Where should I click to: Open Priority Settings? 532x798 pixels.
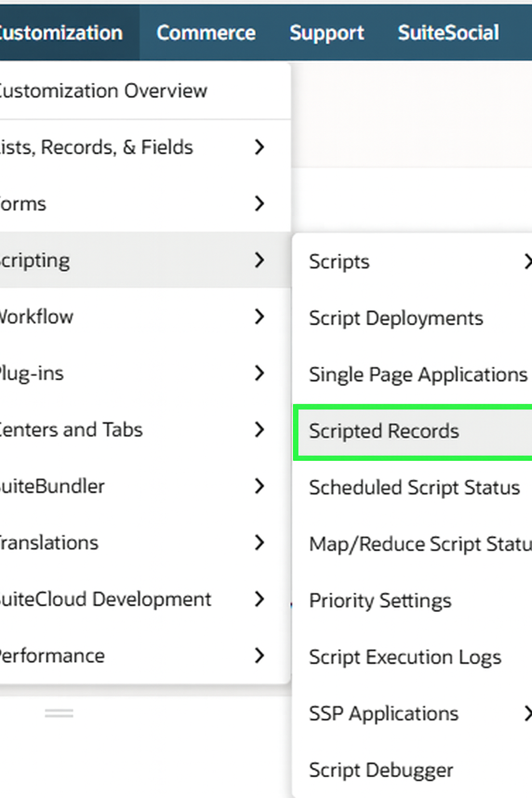380,601
